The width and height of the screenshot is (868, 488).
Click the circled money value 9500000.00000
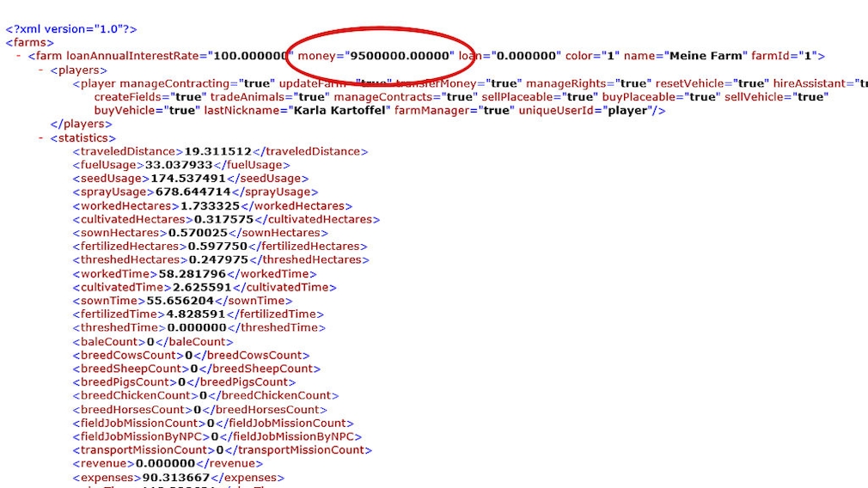400,56
